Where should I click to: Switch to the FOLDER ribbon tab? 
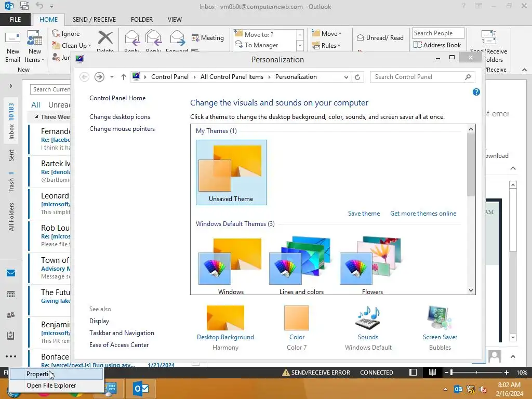pyautogui.click(x=142, y=20)
